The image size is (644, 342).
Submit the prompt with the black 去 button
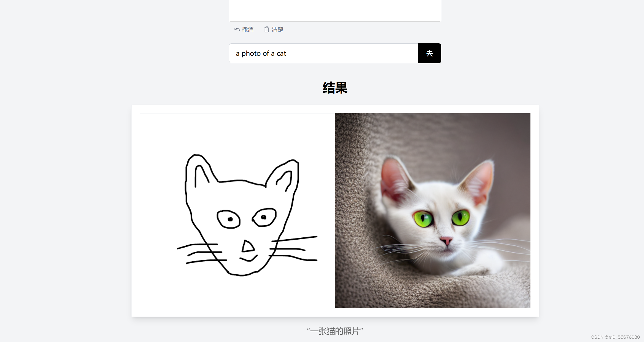point(429,53)
